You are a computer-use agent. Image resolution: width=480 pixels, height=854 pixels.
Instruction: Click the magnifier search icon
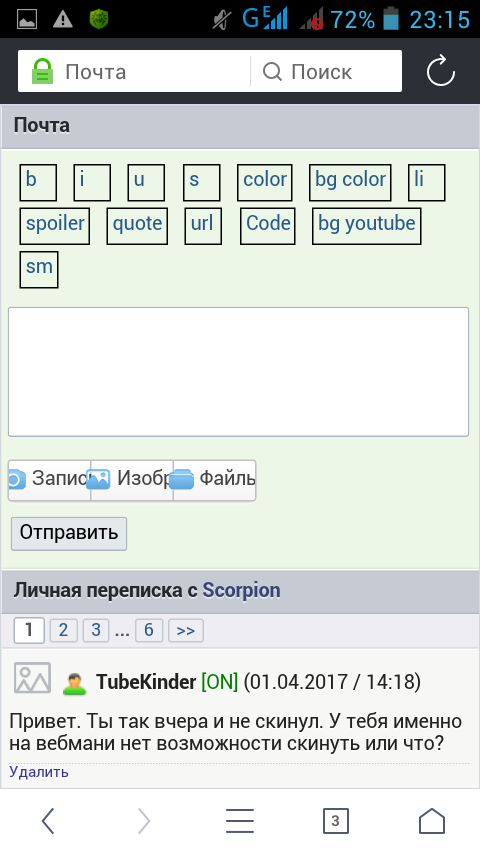pos(272,71)
